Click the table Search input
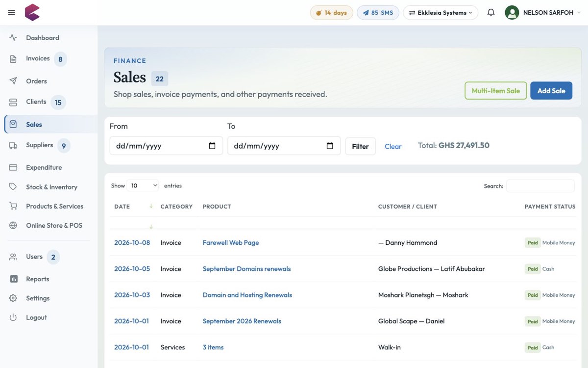588x368 pixels. click(x=540, y=186)
